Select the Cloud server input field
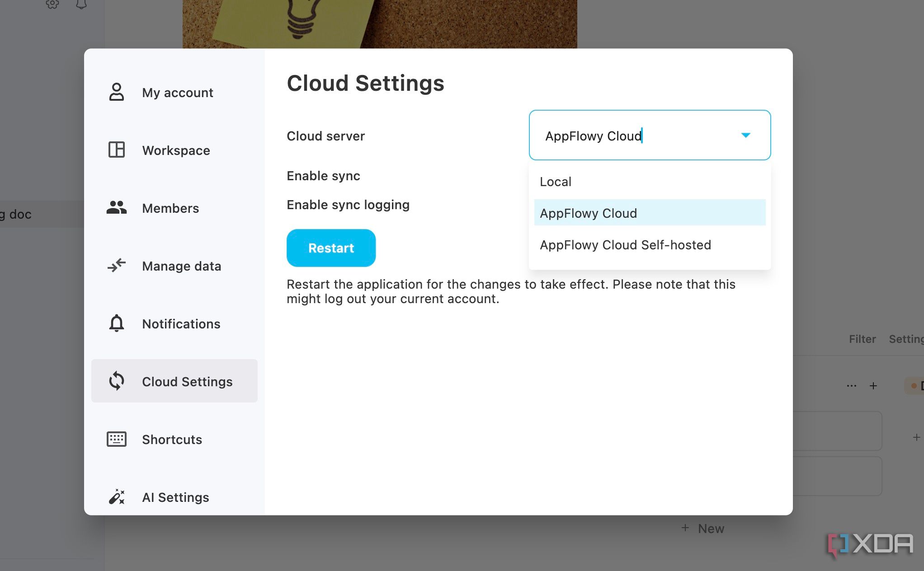The image size is (924, 571). point(650,135)
